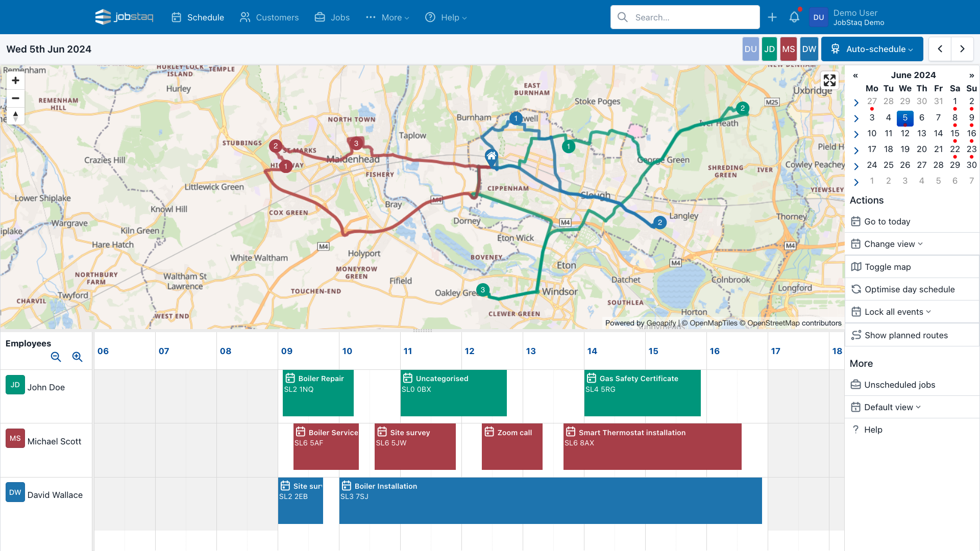Zoom in on the Employees timeline
980x551 pixels.
point(77,357)
